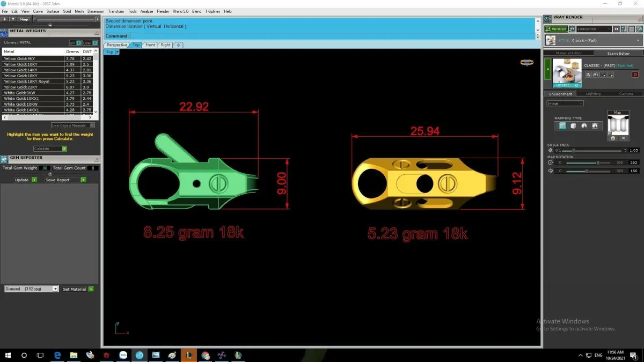Switch to the Front viewport tab
Viewport: 644px width, 362px height.
pos(150,45)
